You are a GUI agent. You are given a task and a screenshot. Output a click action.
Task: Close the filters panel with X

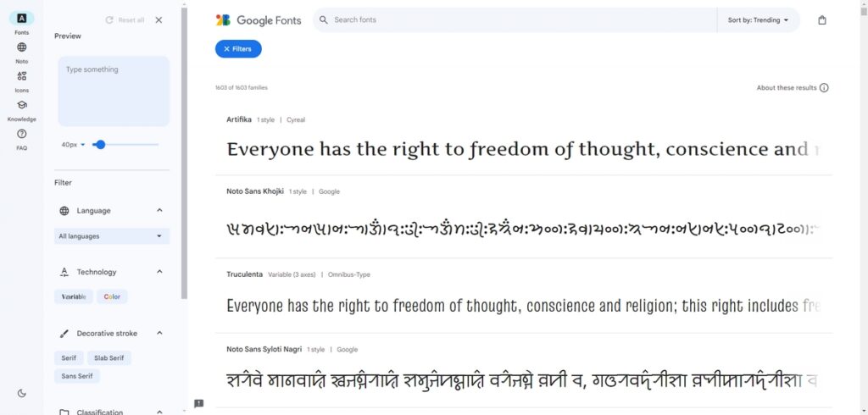(159, 20)
